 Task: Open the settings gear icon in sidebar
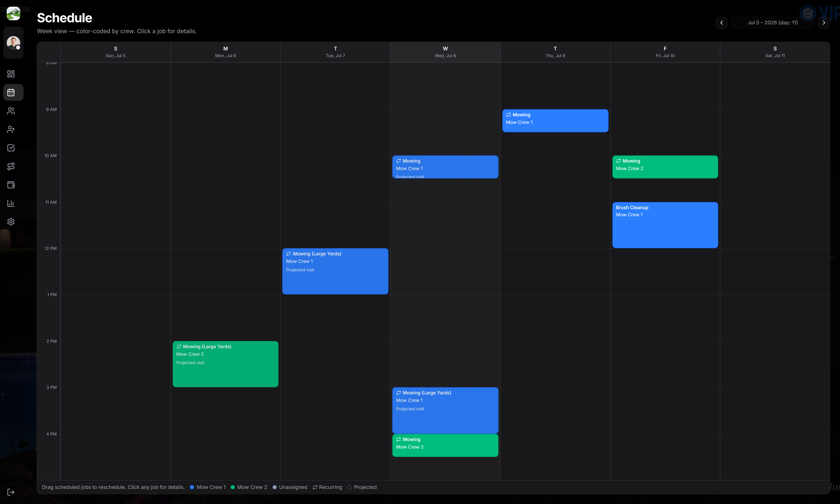pos(11,222)
